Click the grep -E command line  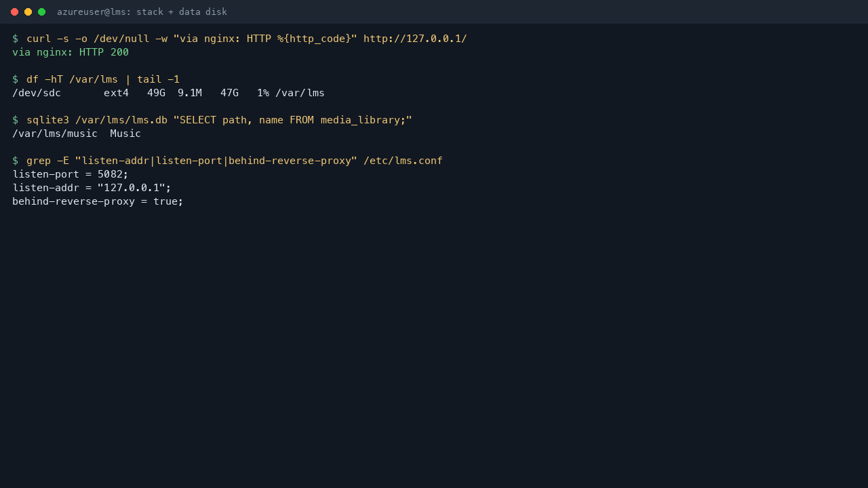[x=227, y=161]
